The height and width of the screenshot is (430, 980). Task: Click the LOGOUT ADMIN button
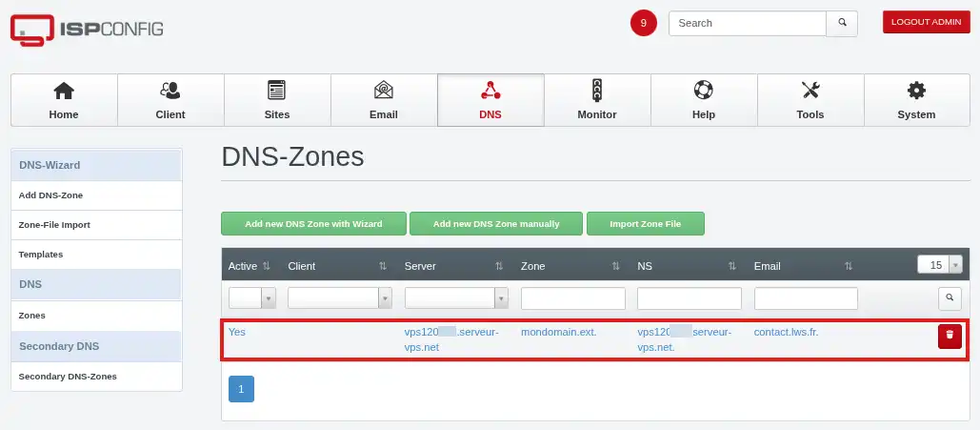click(927, 22)
